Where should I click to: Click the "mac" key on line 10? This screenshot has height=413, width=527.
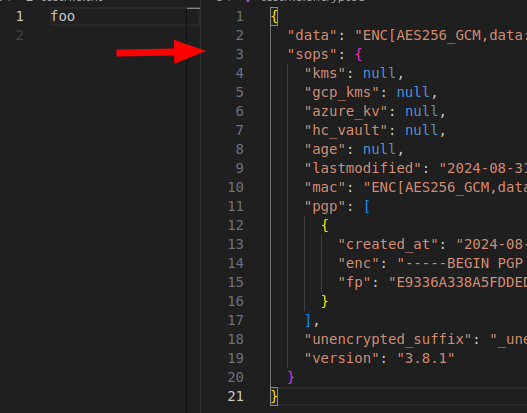[325, 187]
